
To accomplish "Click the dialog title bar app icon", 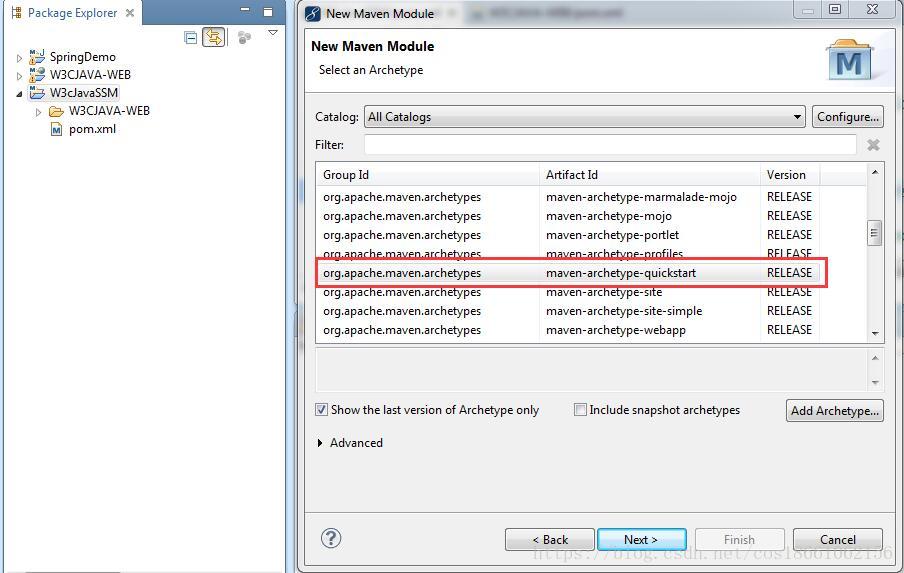I will click(312, 13).
